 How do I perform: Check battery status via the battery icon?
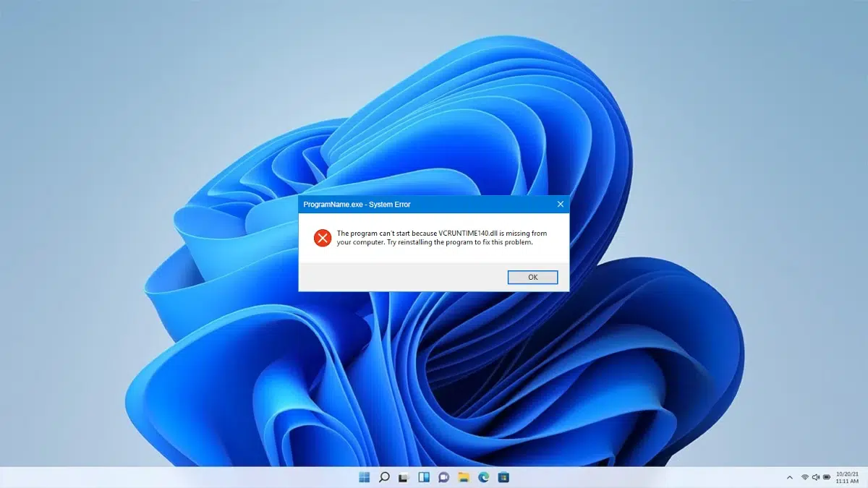pos(827,477)
